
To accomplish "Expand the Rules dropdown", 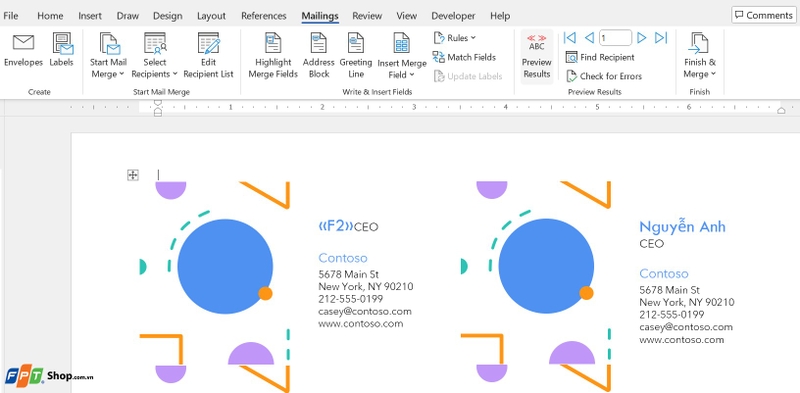I will tap(455, 38).
